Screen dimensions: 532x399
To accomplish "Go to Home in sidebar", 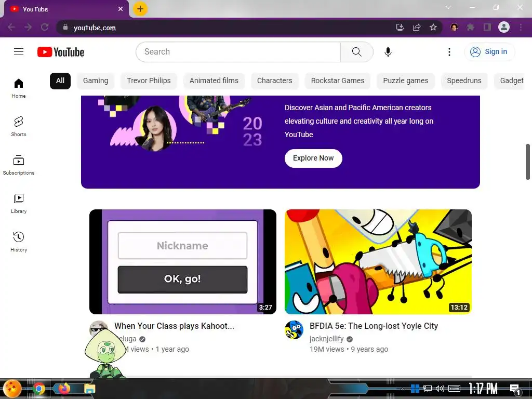I will (19, 88).
